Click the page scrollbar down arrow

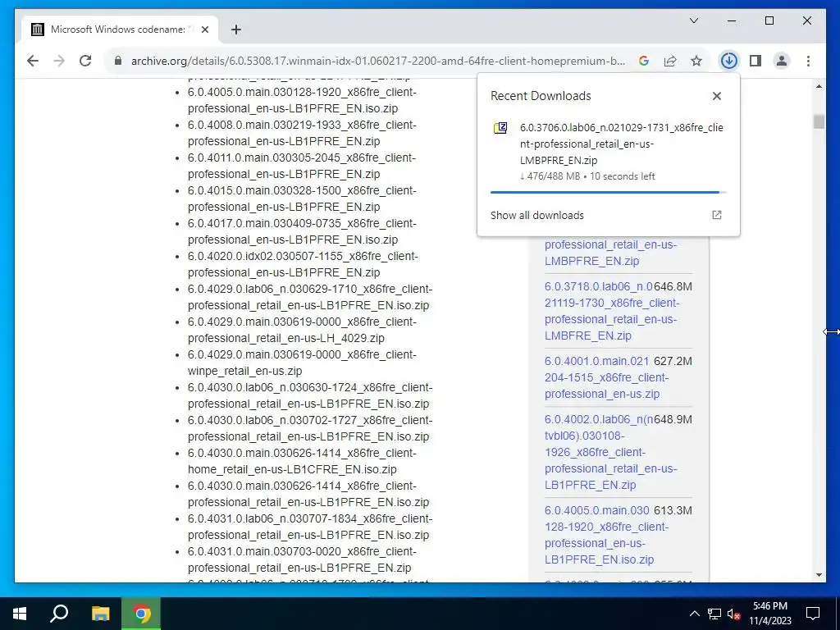click(819, 575)
